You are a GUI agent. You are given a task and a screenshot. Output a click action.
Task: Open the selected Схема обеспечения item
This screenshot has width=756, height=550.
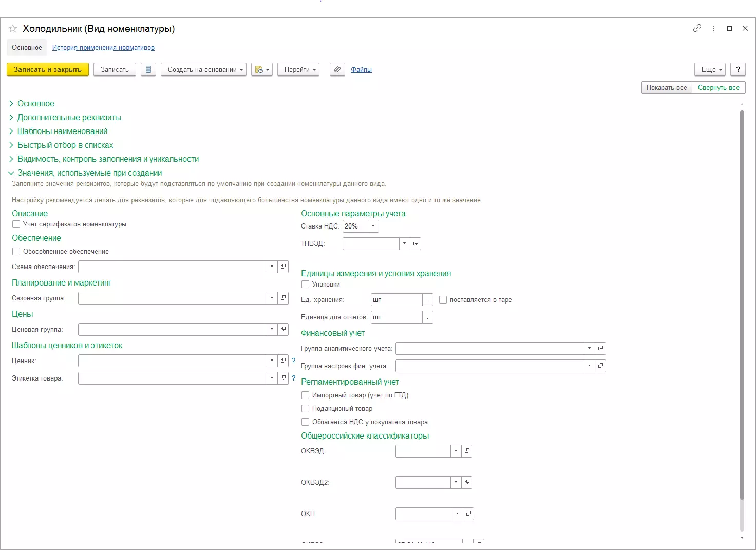283,267
